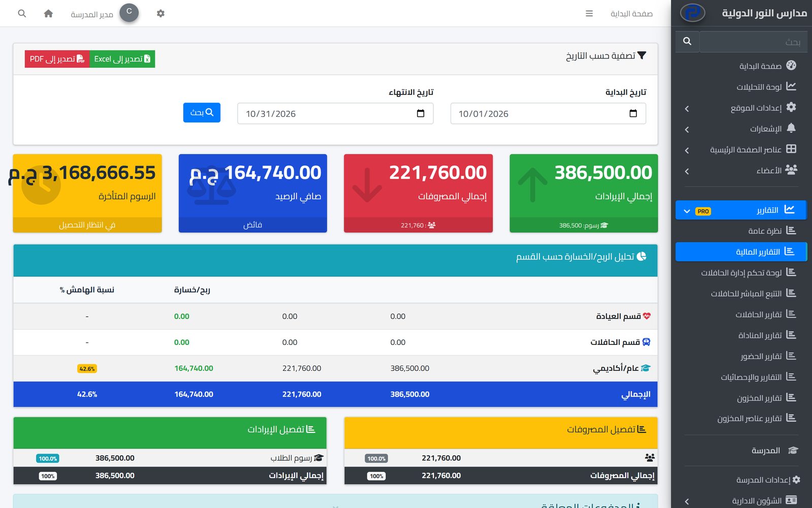812x508 pixels.
Task: Click the green up-arrow revenue icon
Action: [x=532, y=185]
